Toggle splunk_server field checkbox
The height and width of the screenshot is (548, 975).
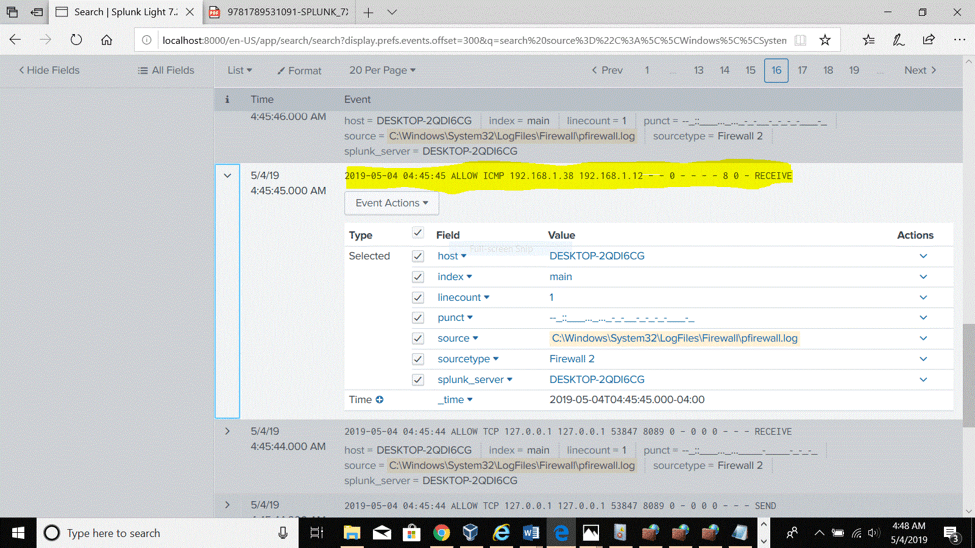coord(418,379)
